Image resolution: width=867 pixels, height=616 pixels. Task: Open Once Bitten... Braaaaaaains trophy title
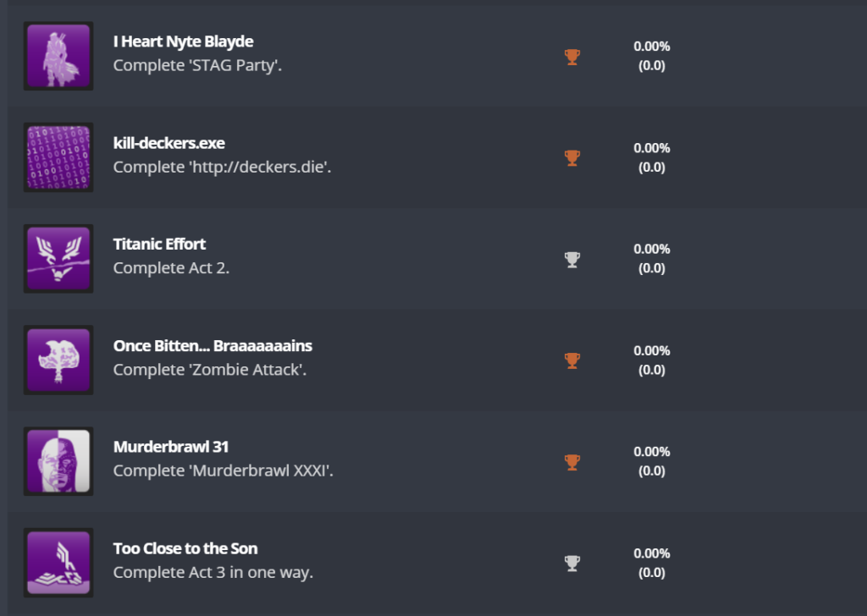click(x=213, y=346)
